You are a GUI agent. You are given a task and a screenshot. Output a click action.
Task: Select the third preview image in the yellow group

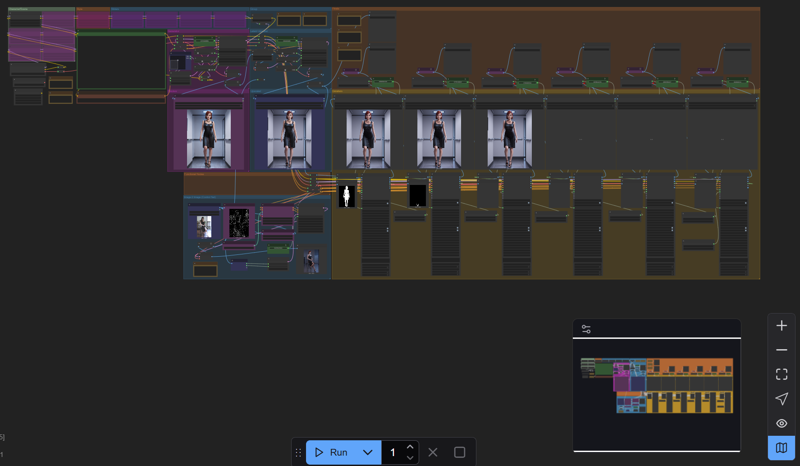coord(509,139)
